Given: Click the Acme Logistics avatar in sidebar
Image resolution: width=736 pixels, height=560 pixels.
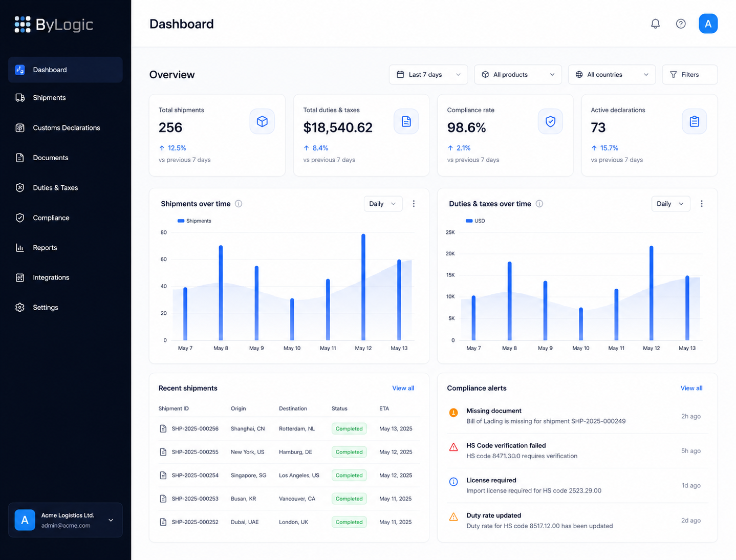Looking at the screenshot, I should click(x=25, y=520).
